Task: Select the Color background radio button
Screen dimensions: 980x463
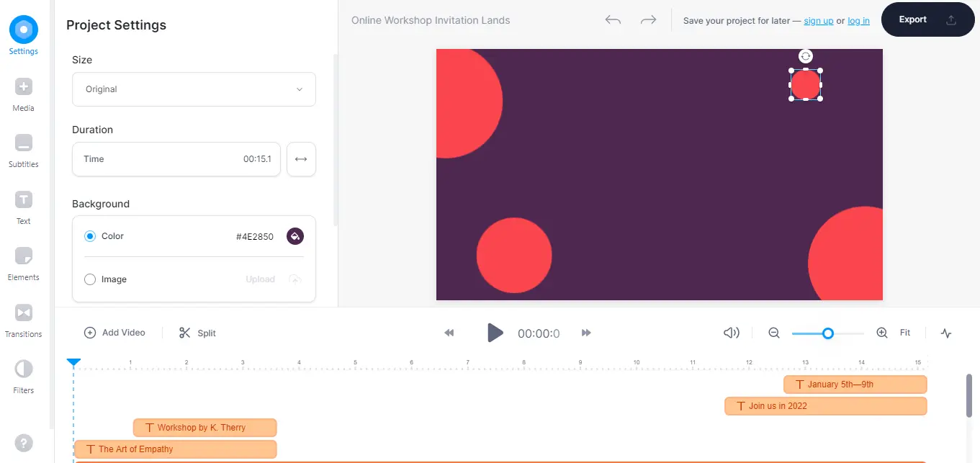Action: [90, 236]
